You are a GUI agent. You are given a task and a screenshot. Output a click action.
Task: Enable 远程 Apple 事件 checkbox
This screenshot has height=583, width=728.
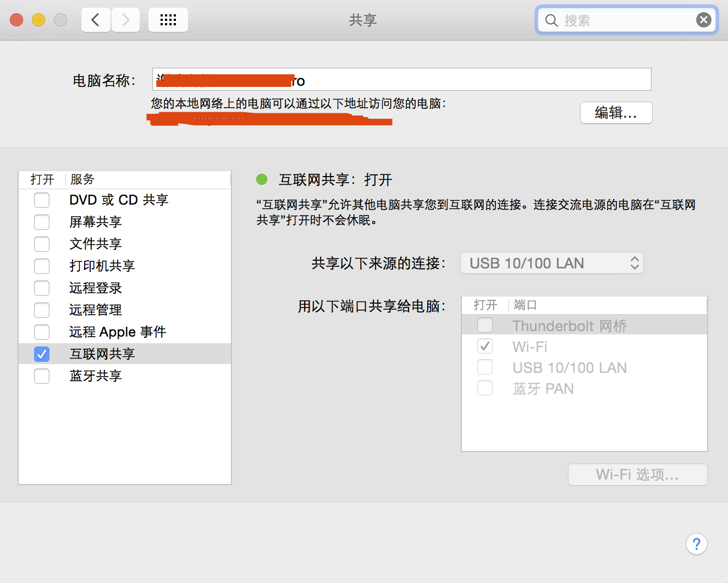[42, 332]
